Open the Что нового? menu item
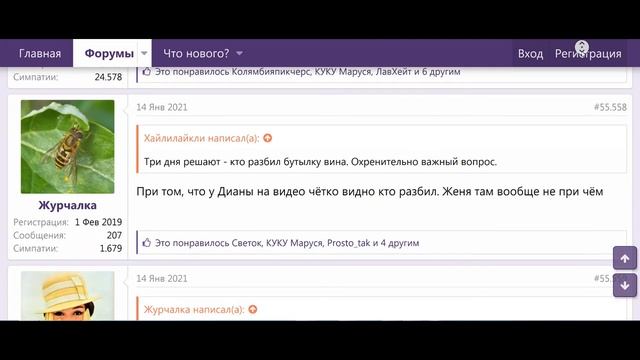This screenshot has width=640, height=360. (x=196, y=53)
